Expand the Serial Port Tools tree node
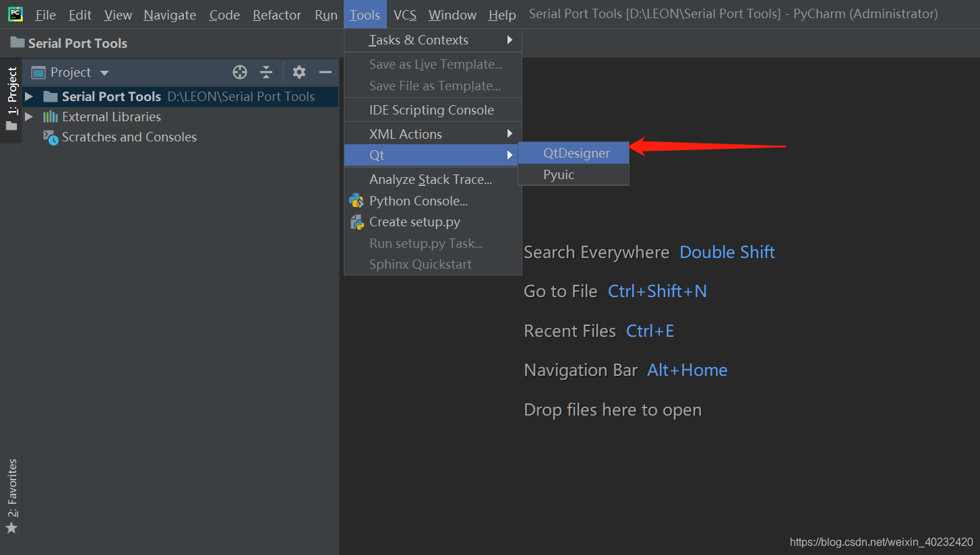980x555 pixels. coord(29,96)
